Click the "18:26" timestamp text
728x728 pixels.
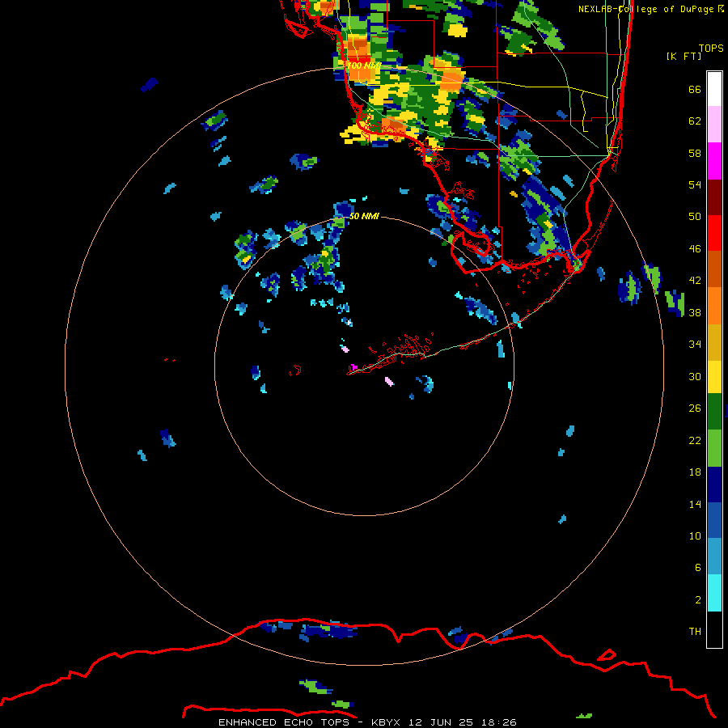499,722
